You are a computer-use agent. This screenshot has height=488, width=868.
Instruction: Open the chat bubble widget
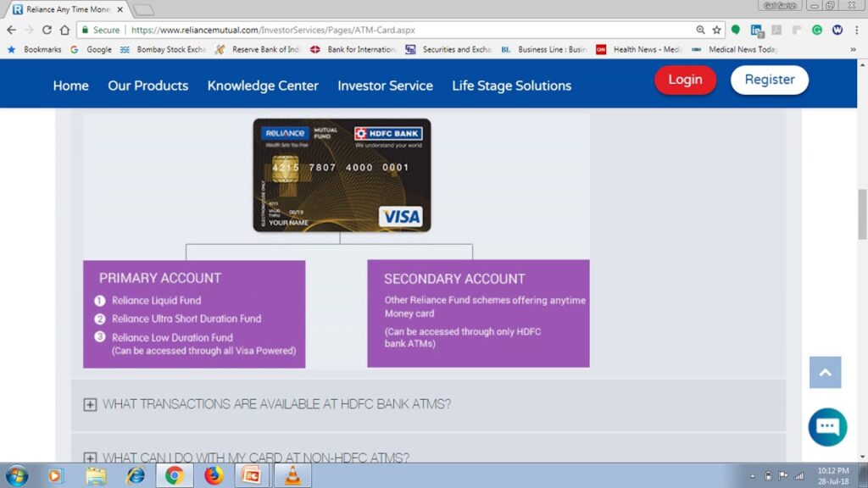[827, 427]
